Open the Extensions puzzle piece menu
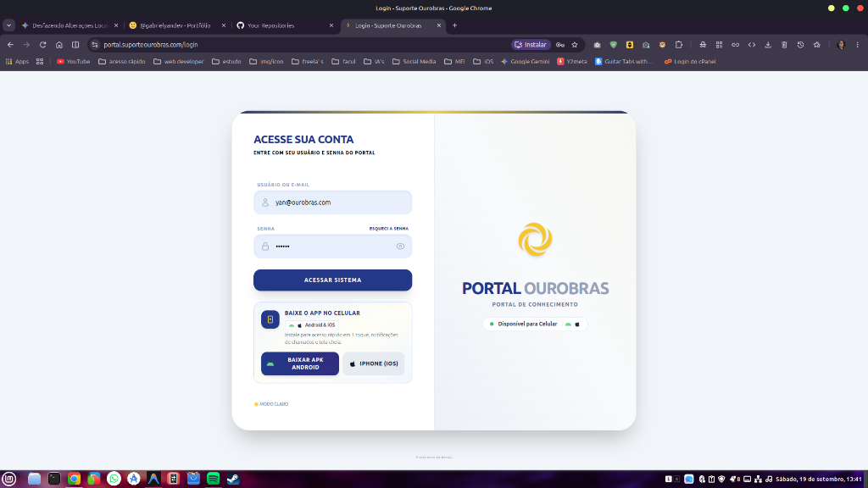The width and height of the screenshot is (868, 488). tap(679, 45)
